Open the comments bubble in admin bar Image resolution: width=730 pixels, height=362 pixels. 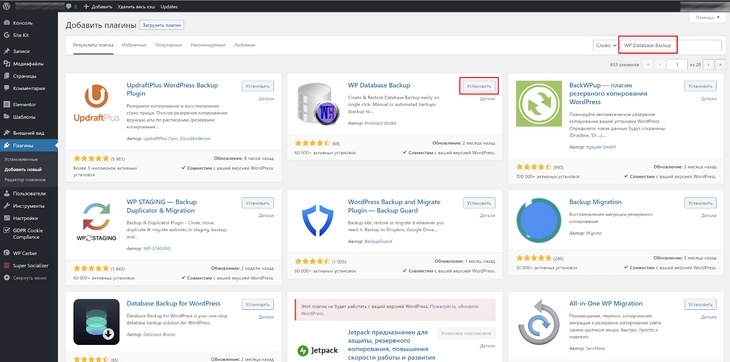[70, 7]
